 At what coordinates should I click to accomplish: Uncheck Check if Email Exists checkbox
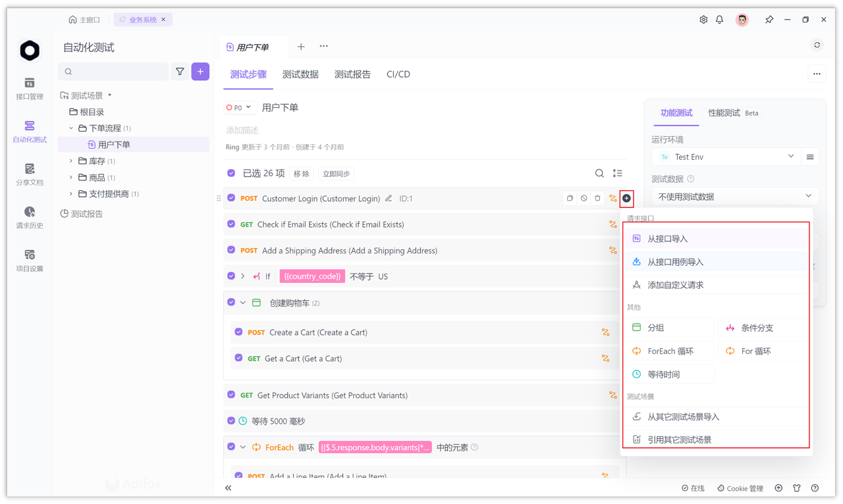coord(231,224)
